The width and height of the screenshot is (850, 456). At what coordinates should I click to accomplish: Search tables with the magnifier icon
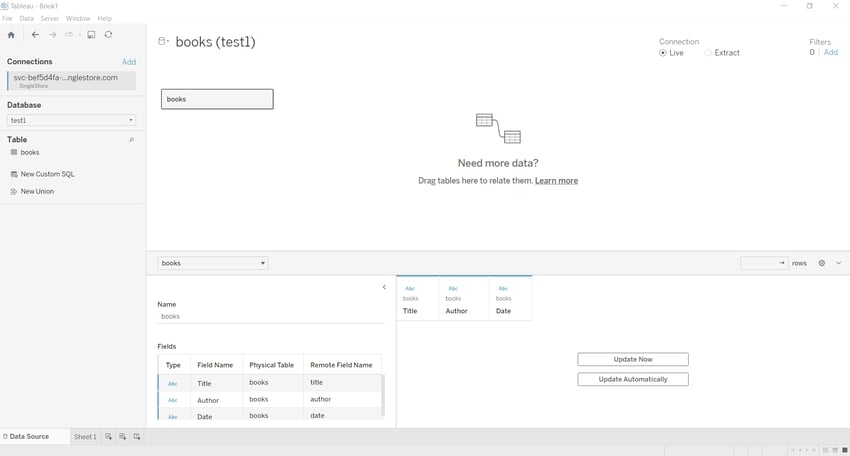click(131, 140)
